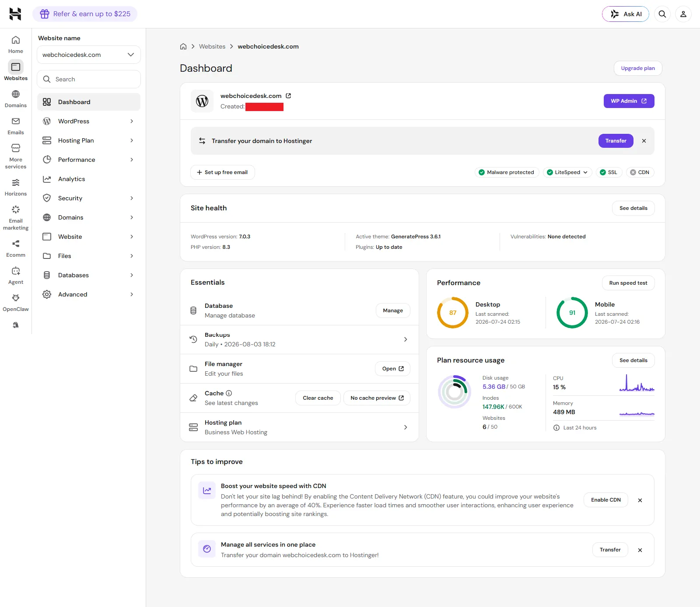The image size is (700, 607).
Task: Click the Hostinger logo icon
Action: [15, 14]
